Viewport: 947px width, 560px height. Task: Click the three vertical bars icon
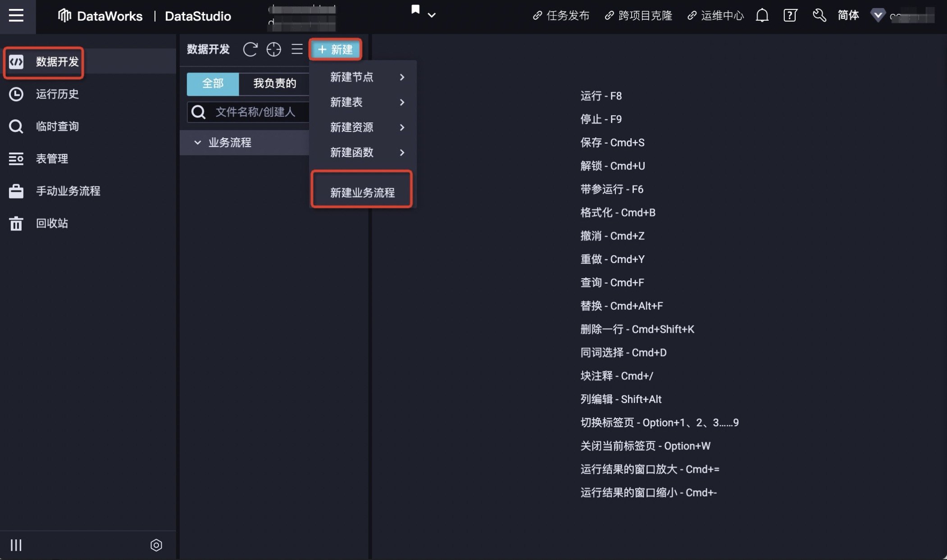coord(16,545)
